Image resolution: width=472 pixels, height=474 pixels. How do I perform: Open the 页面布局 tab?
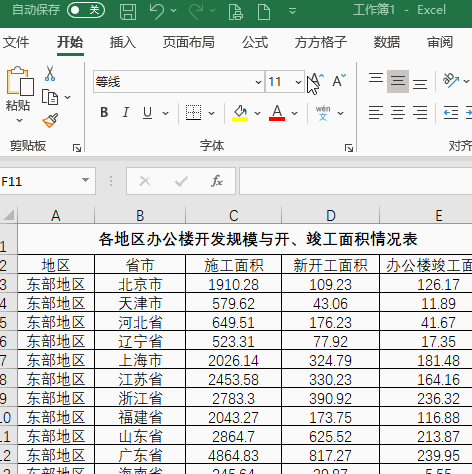point(189,42)
